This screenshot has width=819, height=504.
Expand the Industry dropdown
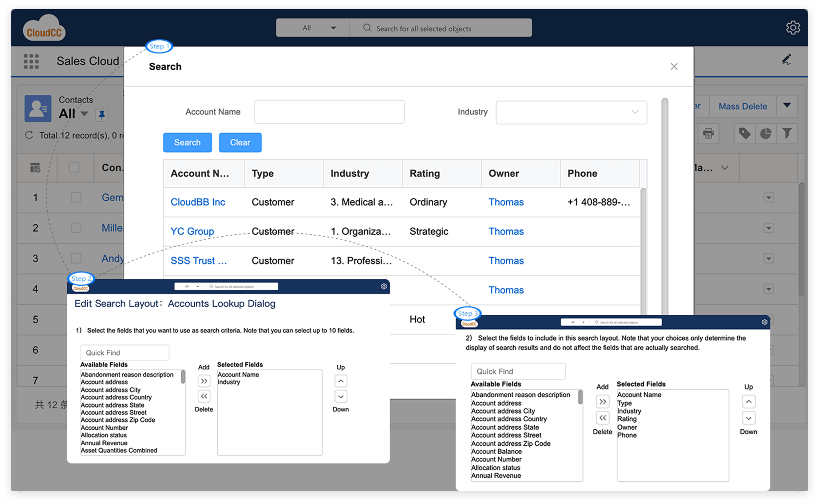(x=571, y=112)
